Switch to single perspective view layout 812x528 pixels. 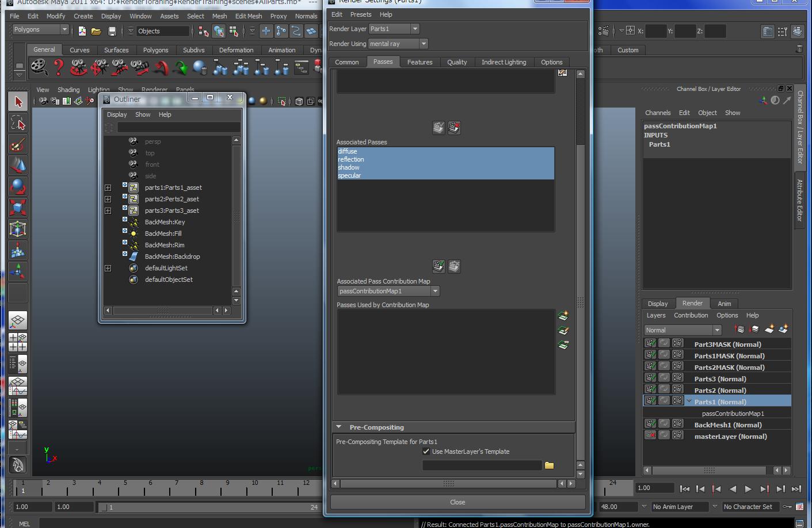18,321
